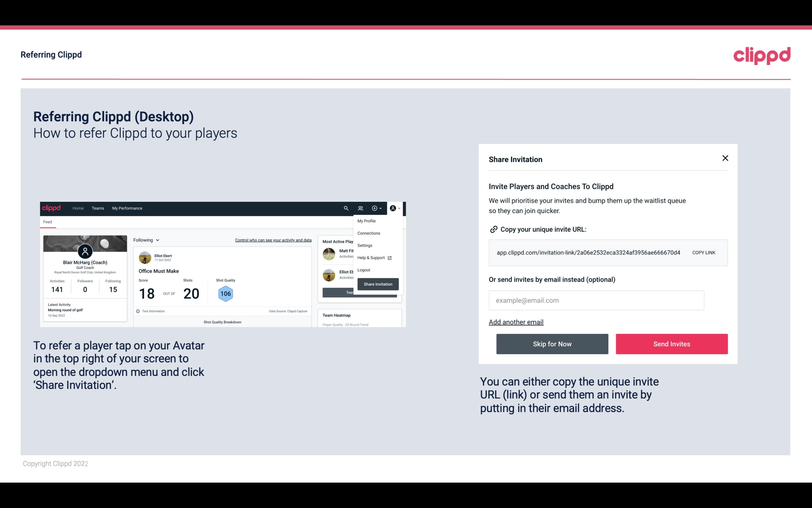Click the email input field in Share Invitation

click(x=596, y=300)
